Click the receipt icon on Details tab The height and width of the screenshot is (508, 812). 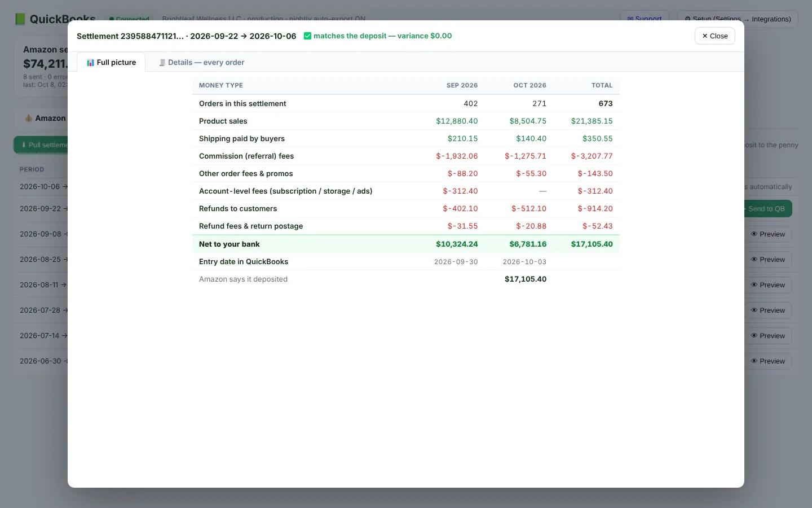coord(162,63)
